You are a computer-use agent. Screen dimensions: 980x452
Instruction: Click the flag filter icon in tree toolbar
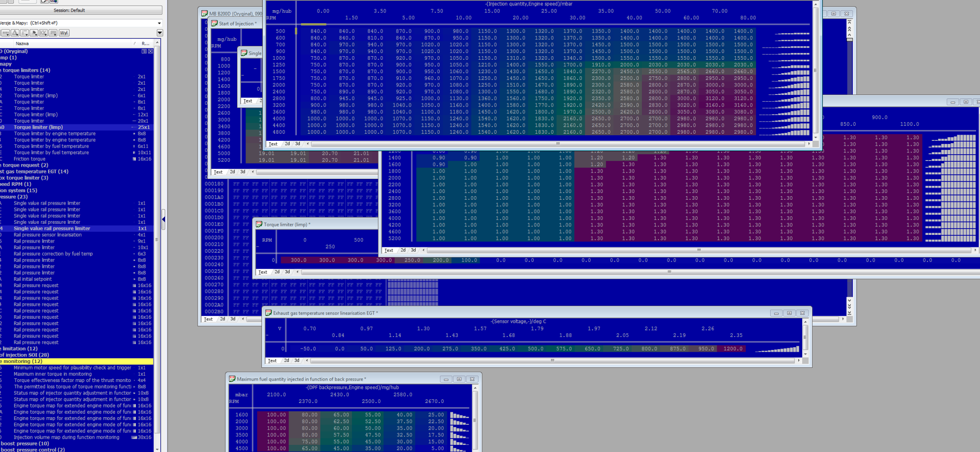pyautogui.click(x=34, y=33)
